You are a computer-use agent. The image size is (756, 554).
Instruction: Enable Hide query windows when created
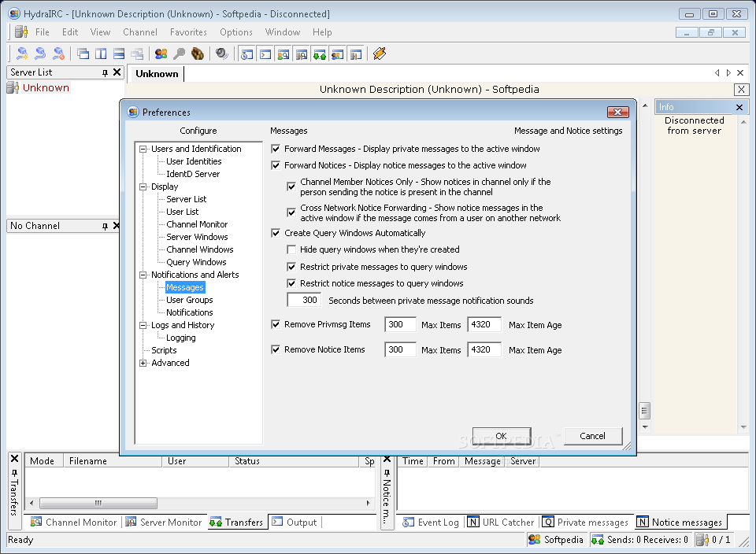click(x=291, y=249)
